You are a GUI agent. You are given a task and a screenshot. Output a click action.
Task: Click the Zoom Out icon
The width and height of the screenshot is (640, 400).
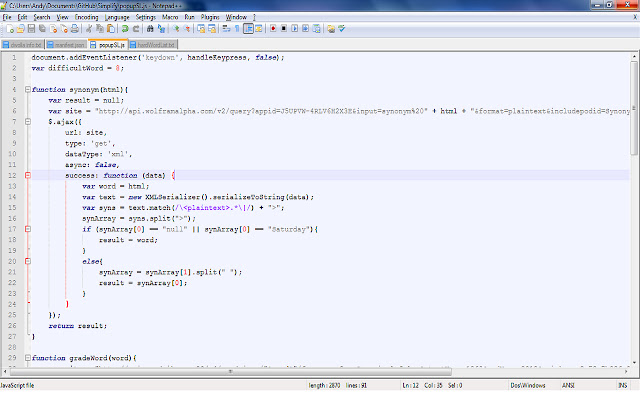click(187, 29)
